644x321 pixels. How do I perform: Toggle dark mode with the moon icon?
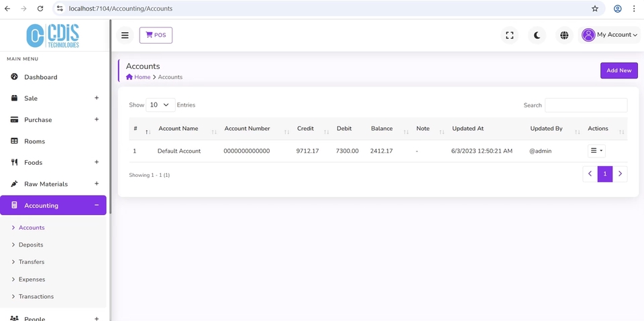pos(537,36)
